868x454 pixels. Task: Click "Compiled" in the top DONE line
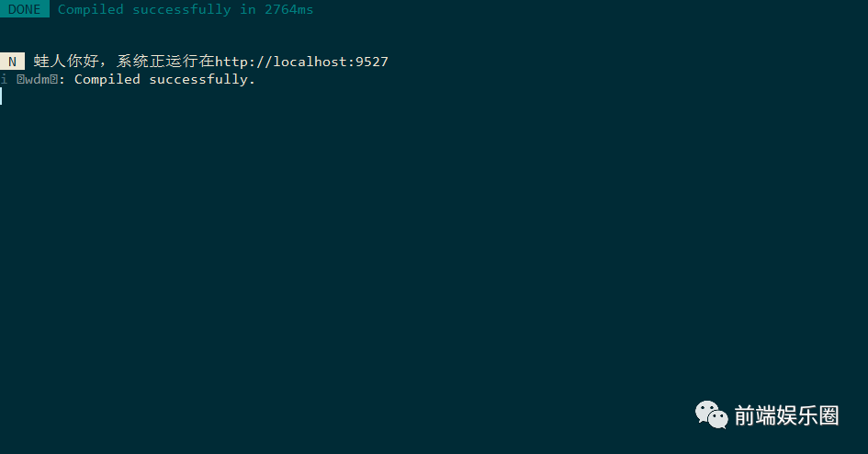coord(91,9)
